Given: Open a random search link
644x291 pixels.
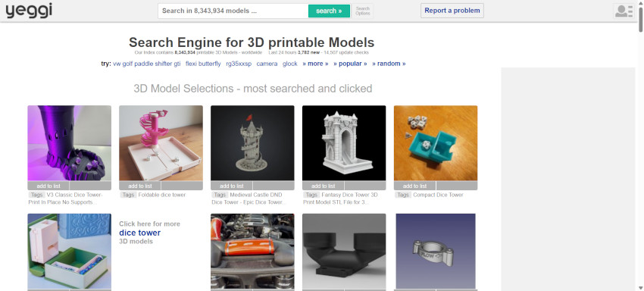Looking at the screenshot, I should 389,64.
